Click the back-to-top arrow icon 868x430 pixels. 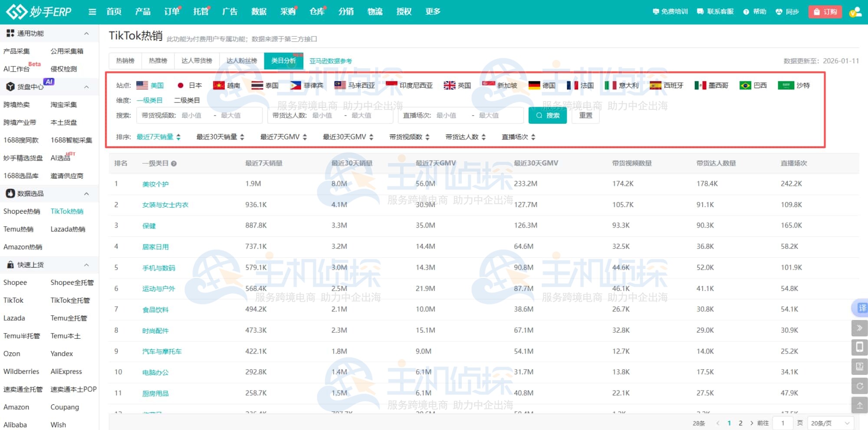(x=860, y=405)
